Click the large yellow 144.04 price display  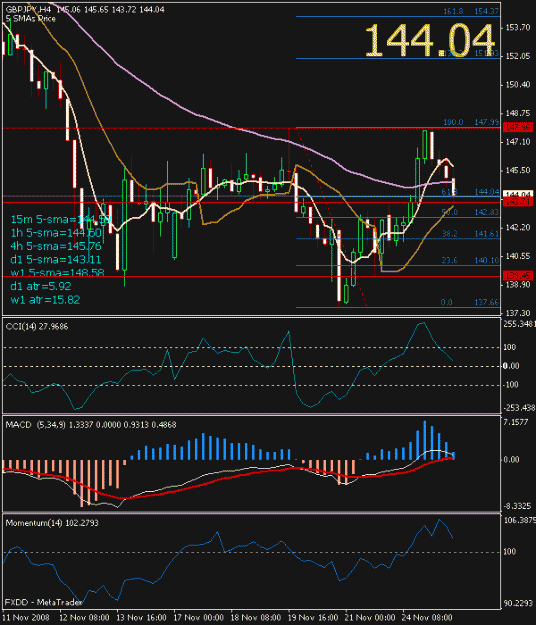(x=429, y=41)
